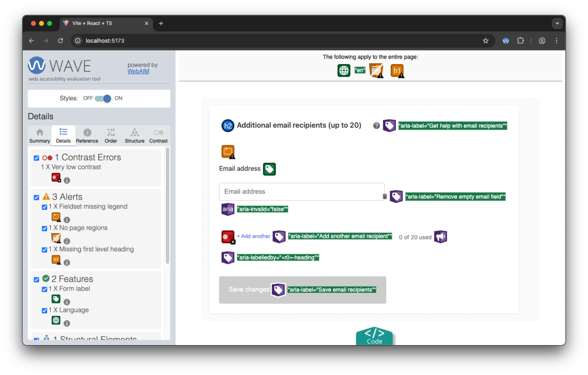Click the '+ Add another' link

254,236
